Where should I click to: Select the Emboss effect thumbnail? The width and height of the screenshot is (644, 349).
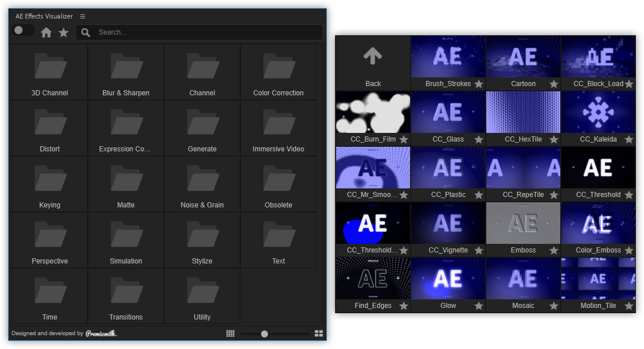(523, 223)
